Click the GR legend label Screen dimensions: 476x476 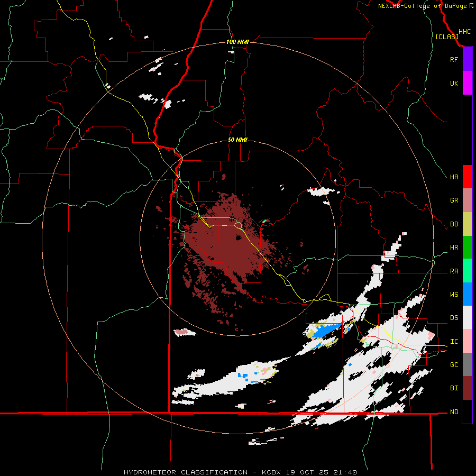454,200
